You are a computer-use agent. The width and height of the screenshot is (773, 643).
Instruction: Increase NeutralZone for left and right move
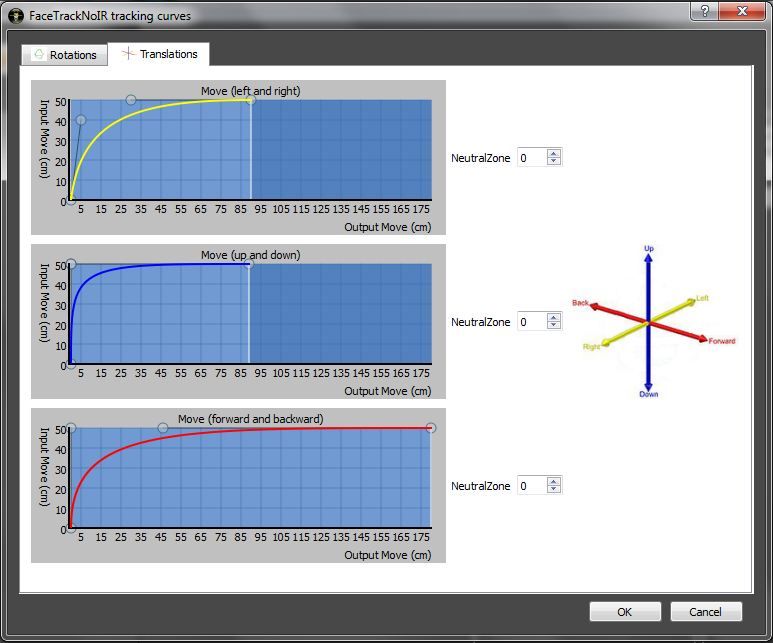(554, 153)
